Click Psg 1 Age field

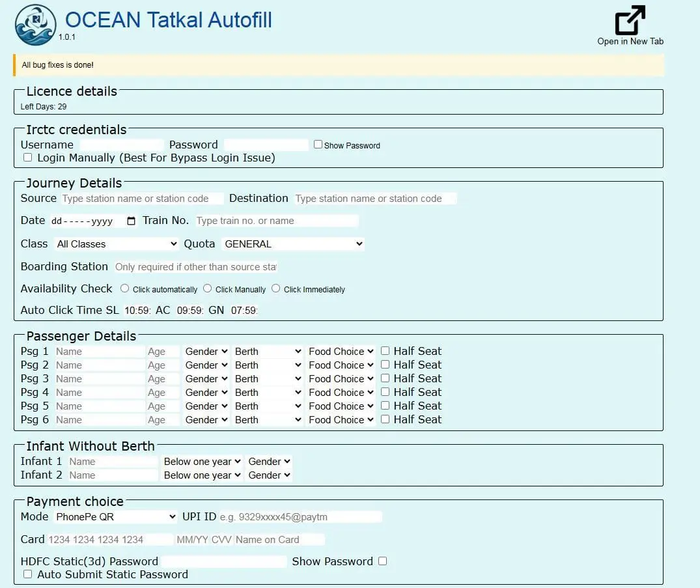pyautogui.click(x=163, y=352)
